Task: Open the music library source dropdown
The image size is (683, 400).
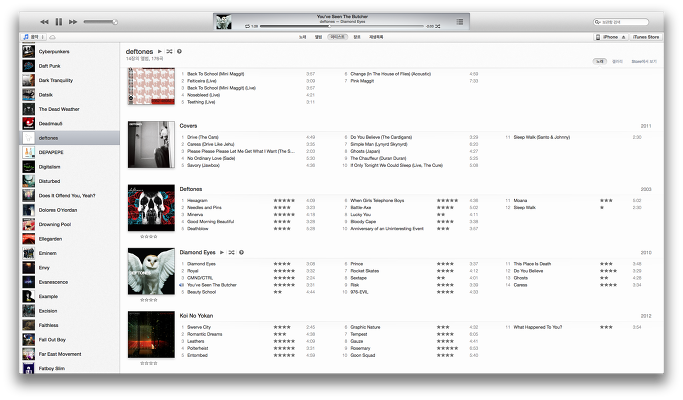Action: coord(34,37)
